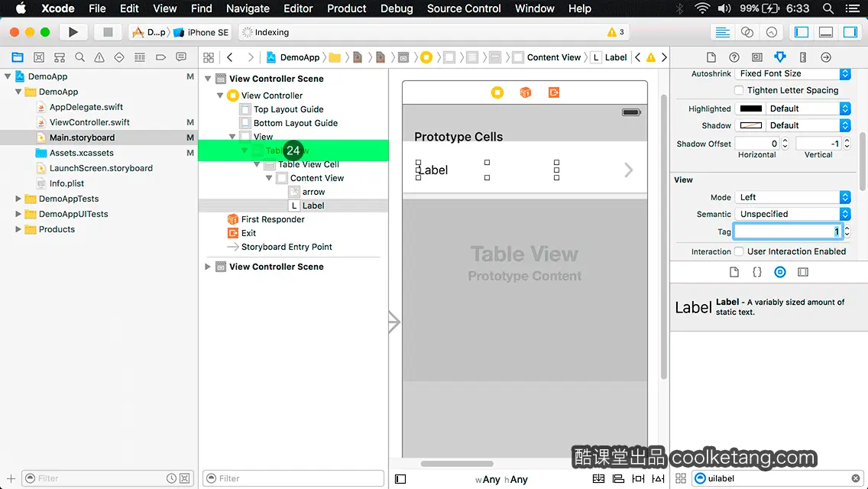The height and width of the screenshot is (489, 868).
Task: Enable Tighten Letter Spacing checkbox
Action: [x=739, y=90]
